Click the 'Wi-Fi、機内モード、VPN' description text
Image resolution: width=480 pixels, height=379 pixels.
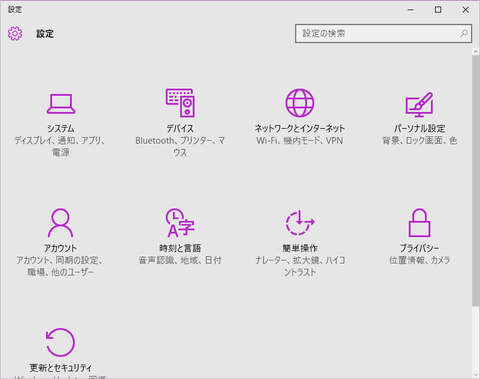(300, 141)
